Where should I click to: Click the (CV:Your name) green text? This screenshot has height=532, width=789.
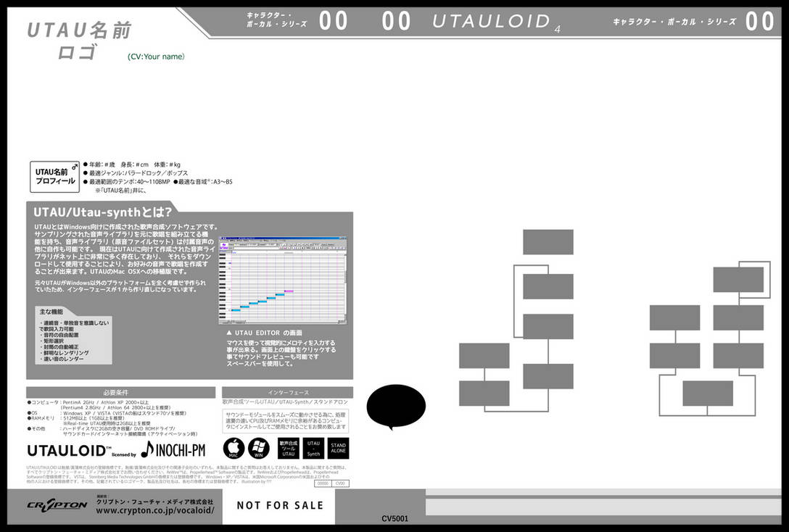(156, 57)
